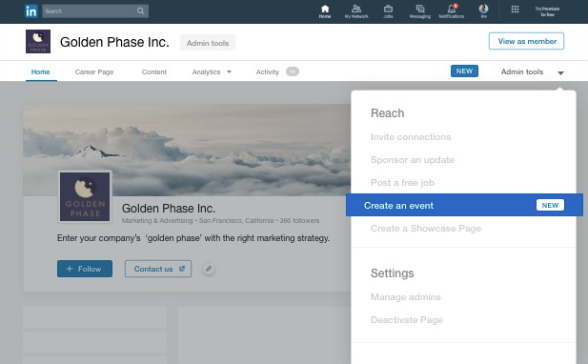
Task: Click the search magnifier icon
Action: (x=141, y=11)
